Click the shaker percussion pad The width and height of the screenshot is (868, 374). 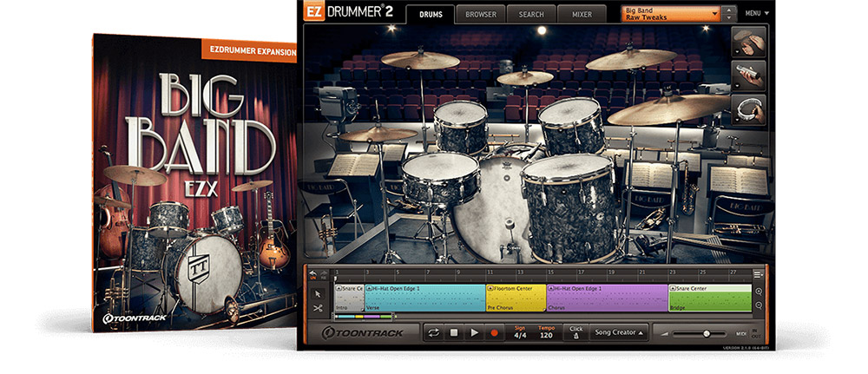pyautogui.click(x=749, y=75)
